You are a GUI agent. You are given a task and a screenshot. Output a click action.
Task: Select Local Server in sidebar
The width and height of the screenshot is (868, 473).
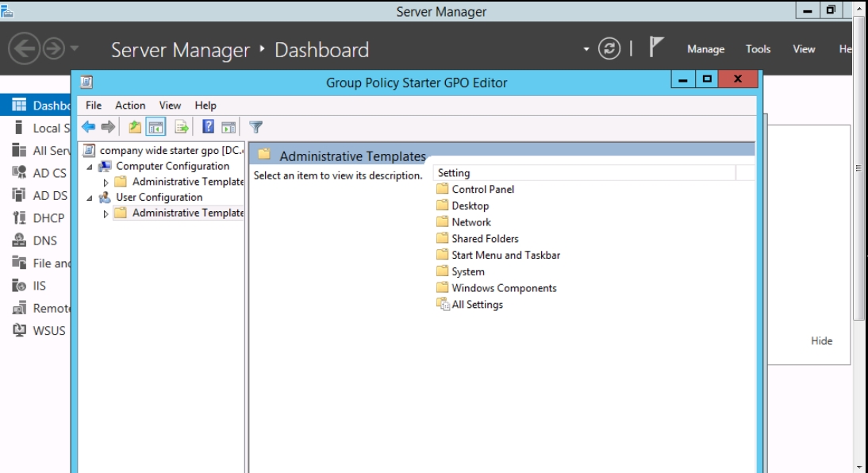pos(36,128)
